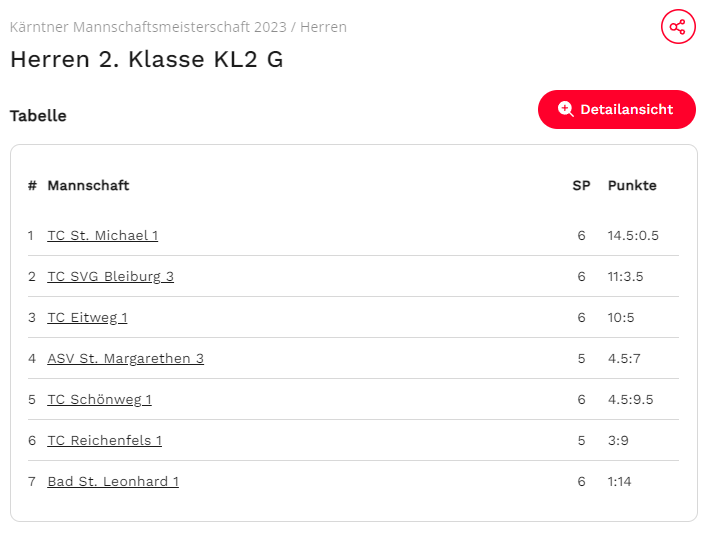View team TC Reichenfels 1
The width and height of the screenshot is (707, 534).
(x=105, y=441)
